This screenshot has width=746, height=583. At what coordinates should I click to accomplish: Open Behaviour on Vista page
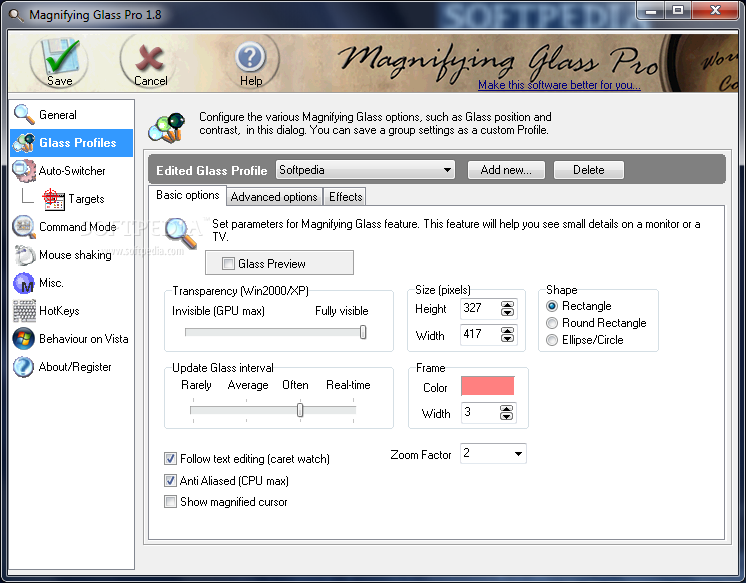(84, 339)
